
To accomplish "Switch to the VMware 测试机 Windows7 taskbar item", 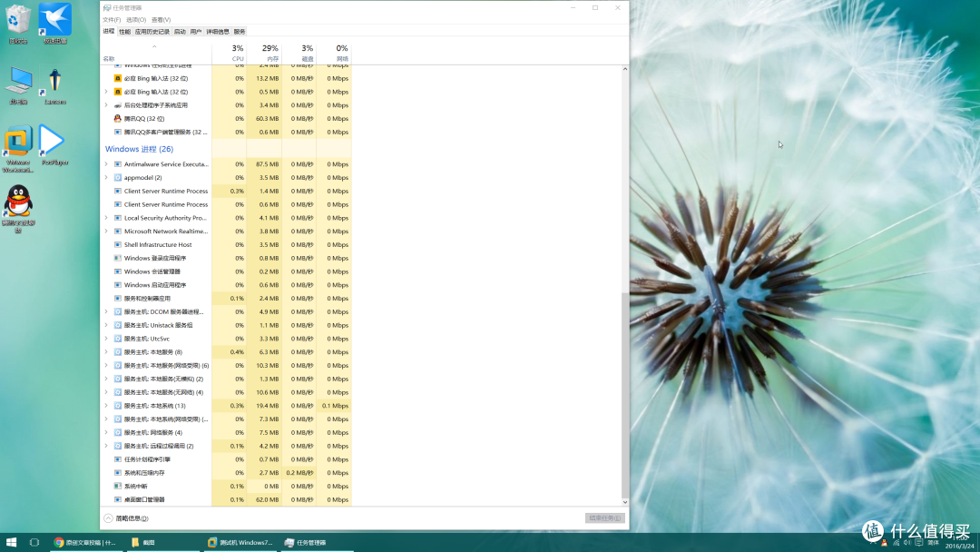I will point(240,542).
